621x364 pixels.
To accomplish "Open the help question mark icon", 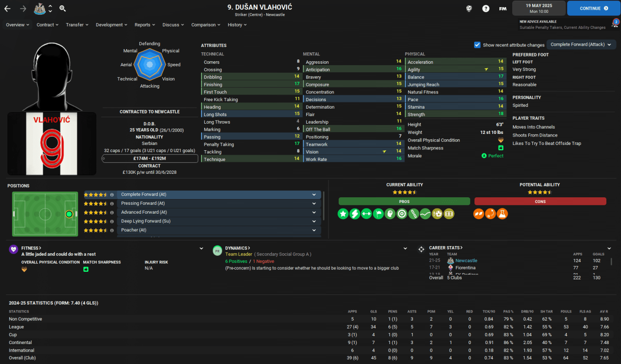I will click(486, 8).
